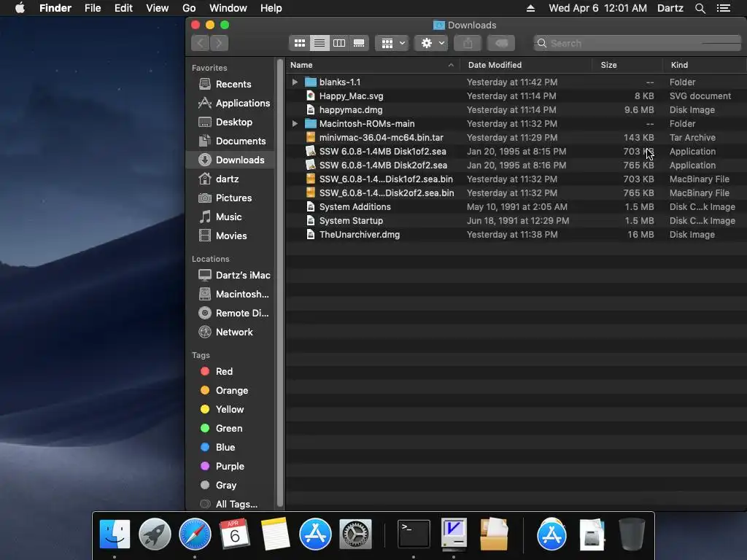Switch to gallery view in toolbar
The image size is (747, 560).
(x=359, y=43)
